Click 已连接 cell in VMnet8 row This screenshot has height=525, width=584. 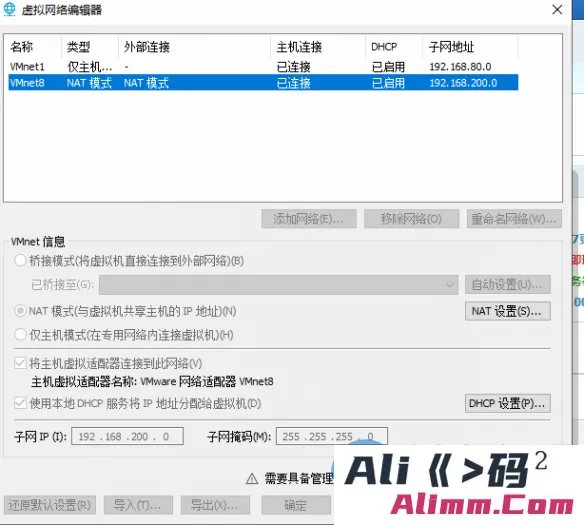click(293, 83)
